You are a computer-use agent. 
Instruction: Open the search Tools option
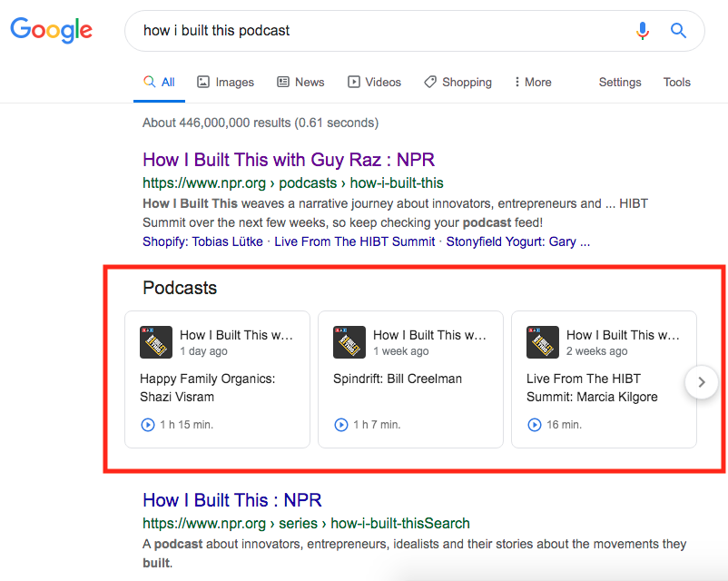pyautogui.click(x=676, y=83)
